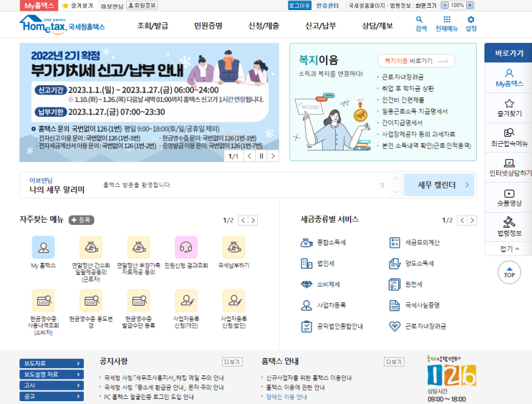
Task: Jump to top with TOP button
Action: click(509, 272)
